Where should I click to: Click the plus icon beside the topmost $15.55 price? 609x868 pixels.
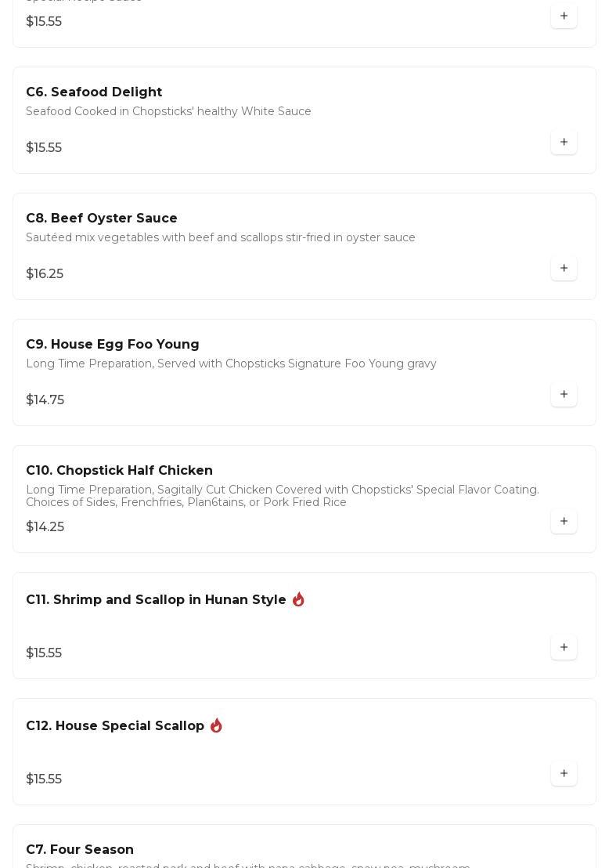click(x=564, y=16)
